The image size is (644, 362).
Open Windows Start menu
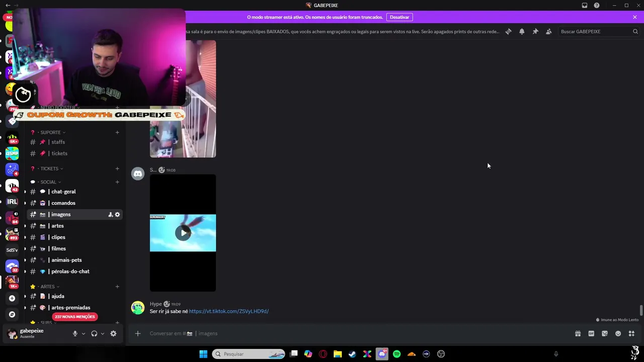[203, 354]
